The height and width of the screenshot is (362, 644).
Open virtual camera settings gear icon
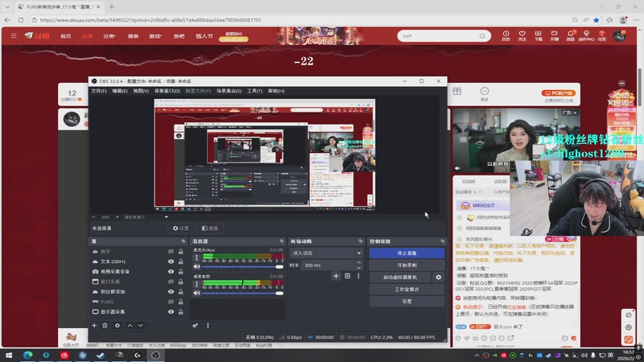click(x=439, y=278)
